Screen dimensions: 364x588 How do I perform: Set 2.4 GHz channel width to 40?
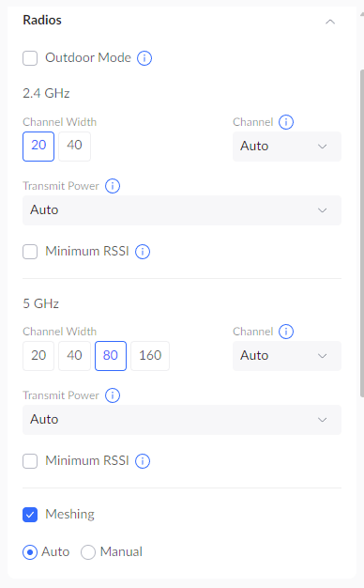pos(74,147)
